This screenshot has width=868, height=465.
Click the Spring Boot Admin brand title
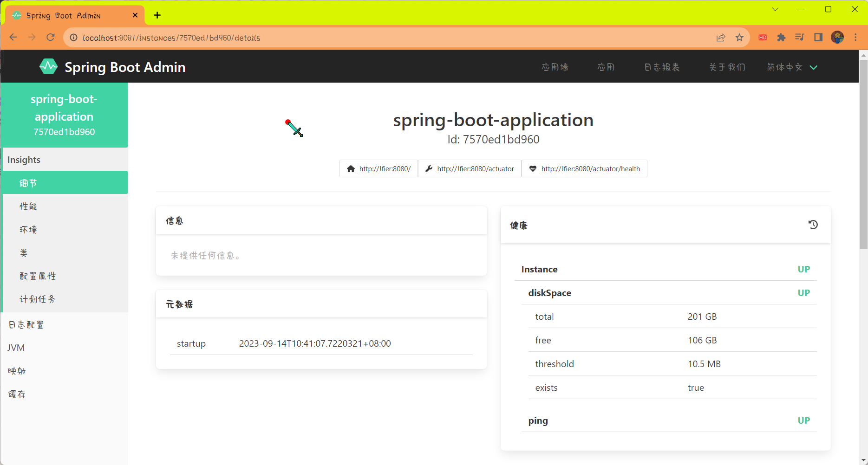click(125, 67)
